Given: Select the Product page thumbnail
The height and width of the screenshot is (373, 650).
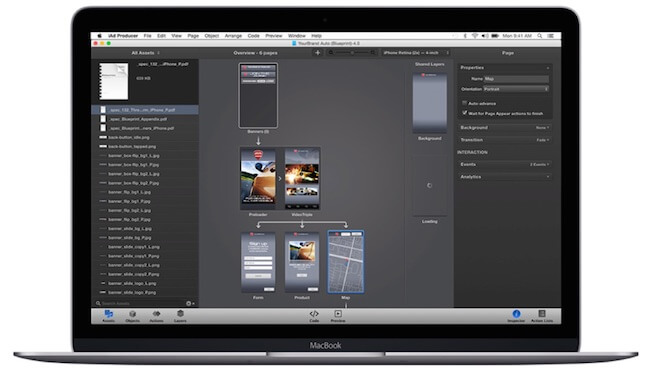Looking at the screenshot, I should tap(302, 262).
